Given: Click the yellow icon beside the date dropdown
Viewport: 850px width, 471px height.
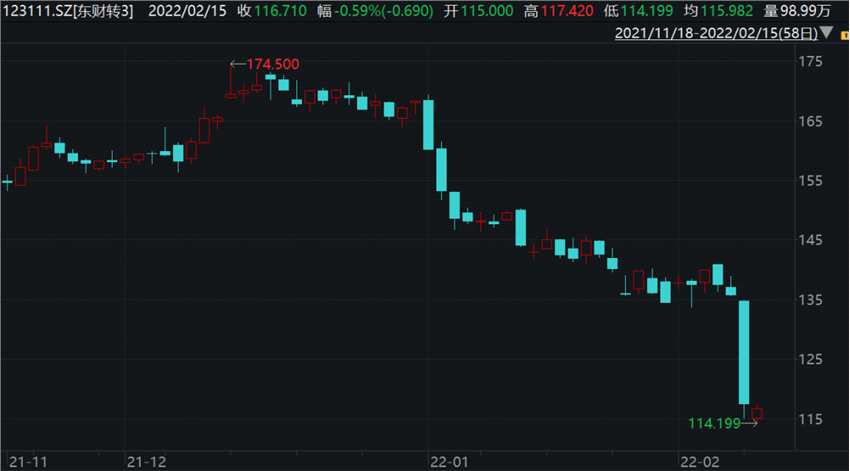Looking at the screenshot, I should pos(845,35).
